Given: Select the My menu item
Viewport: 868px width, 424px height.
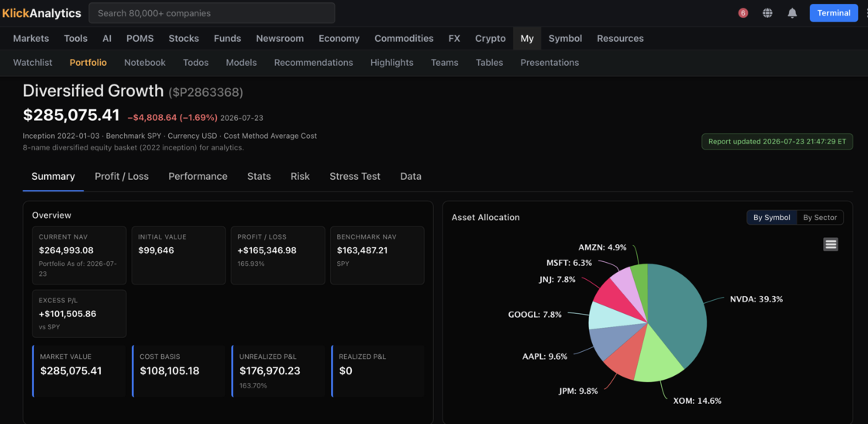Looking at the screenshot, I should (x=527, y=38).
